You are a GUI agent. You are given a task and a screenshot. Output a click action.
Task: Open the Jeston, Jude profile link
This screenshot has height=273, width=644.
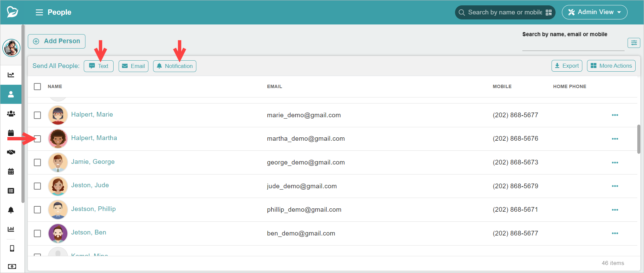tap(90, 185)
